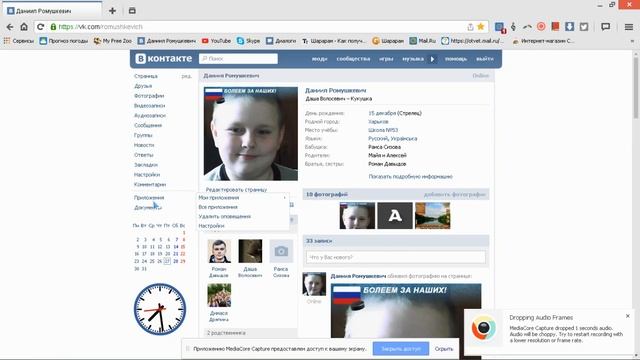Click Скрыть in the screen sharing bar

pyautogui.click(x=444, y=349)
